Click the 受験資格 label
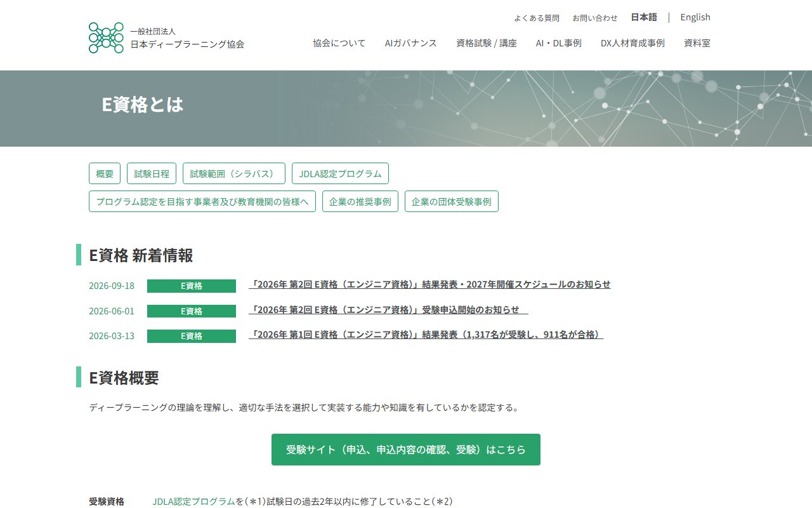The image size is (812, 508). (x=107, y=502)
